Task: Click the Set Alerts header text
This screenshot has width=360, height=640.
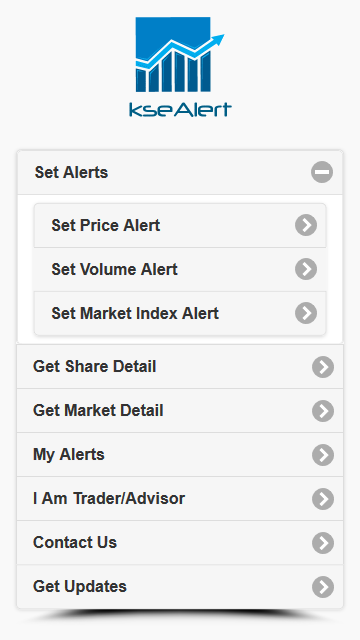Action: [x=71, y=172]
